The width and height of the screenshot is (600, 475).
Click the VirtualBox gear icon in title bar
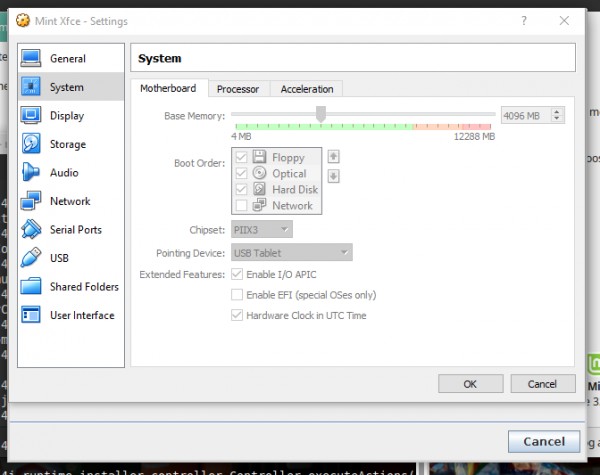coord(23,20)
